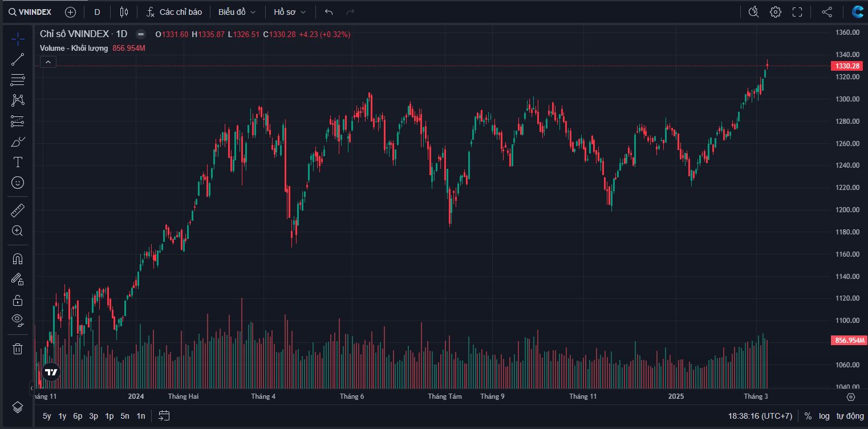Collapse the indicator legend chevron
This screenshot has height=429, width=868.
(x=48, y=62)
